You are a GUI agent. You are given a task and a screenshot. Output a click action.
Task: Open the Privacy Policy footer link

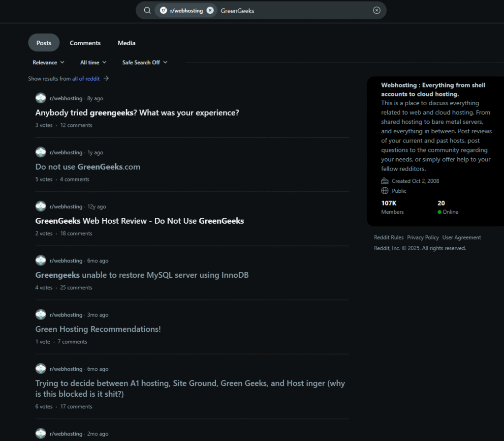pyautogui.click(x=423, y=237)
